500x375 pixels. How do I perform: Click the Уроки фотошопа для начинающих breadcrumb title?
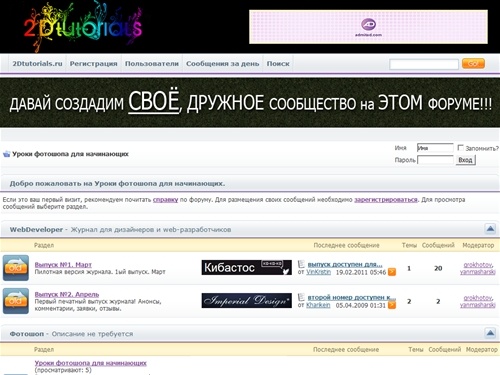(x=70, y=154)
